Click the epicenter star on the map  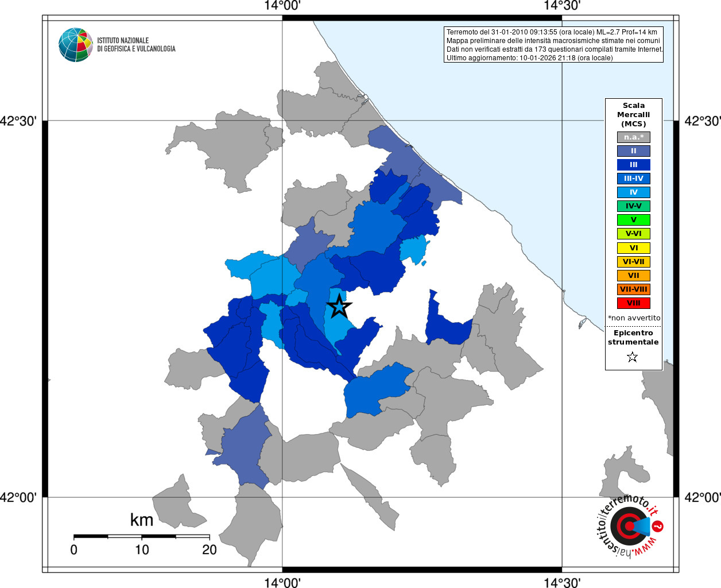point(339,307)
